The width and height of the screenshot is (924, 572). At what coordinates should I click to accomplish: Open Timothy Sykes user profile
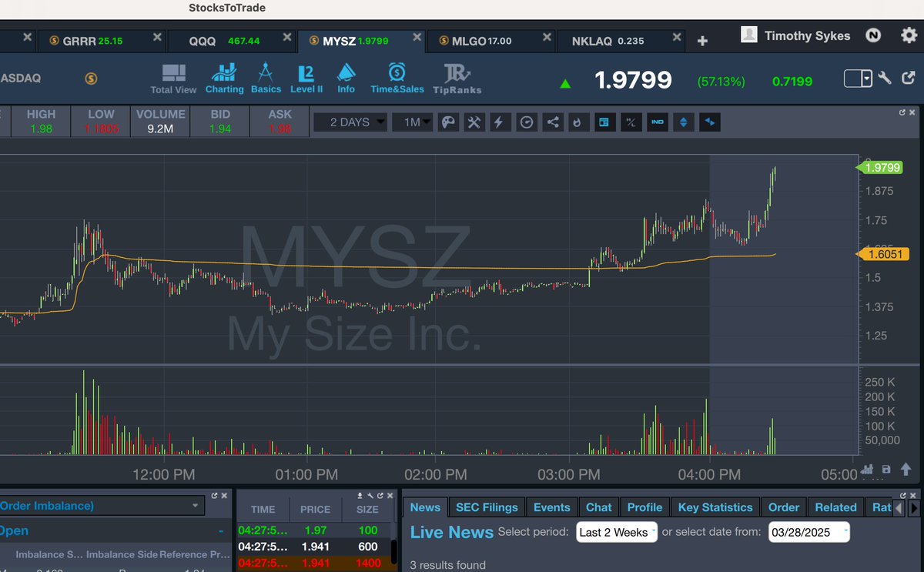[796, 35]
